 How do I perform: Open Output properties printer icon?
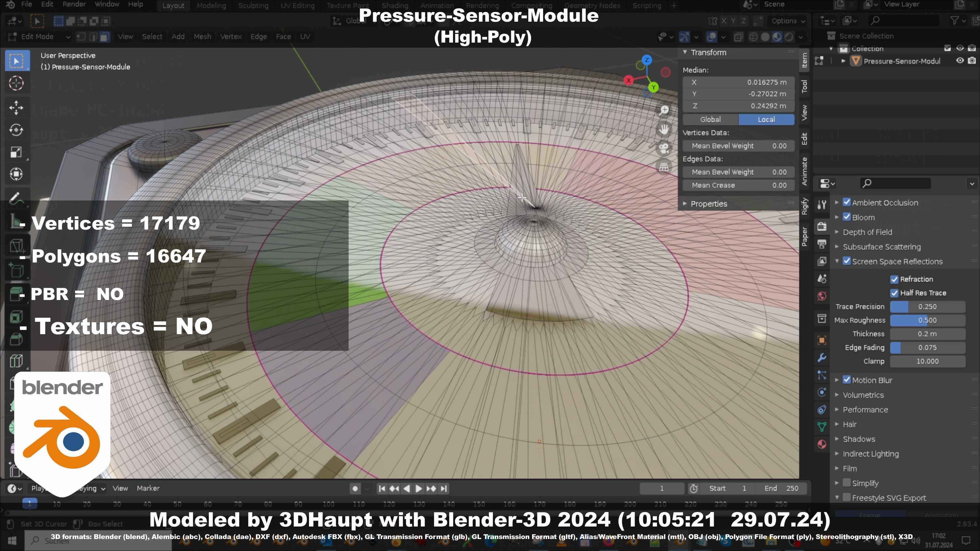[x=822, y=244]
